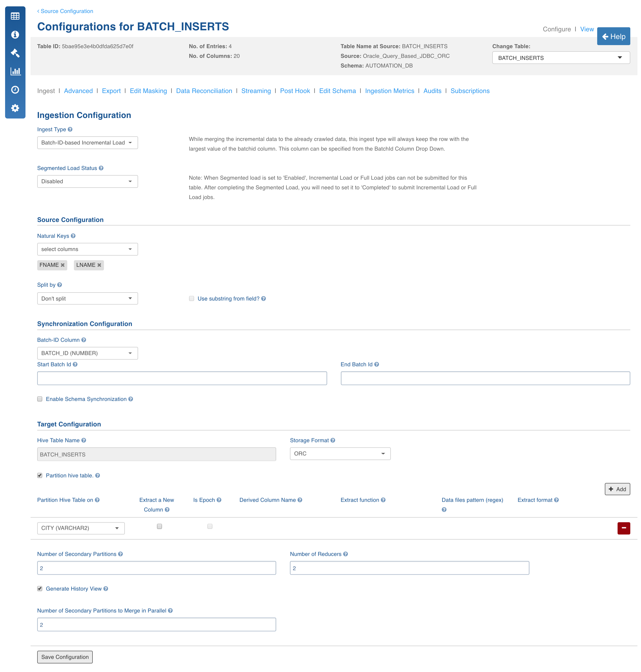
Task: Enable Schema Synchronization checkbox
Action: click(40, 399)
